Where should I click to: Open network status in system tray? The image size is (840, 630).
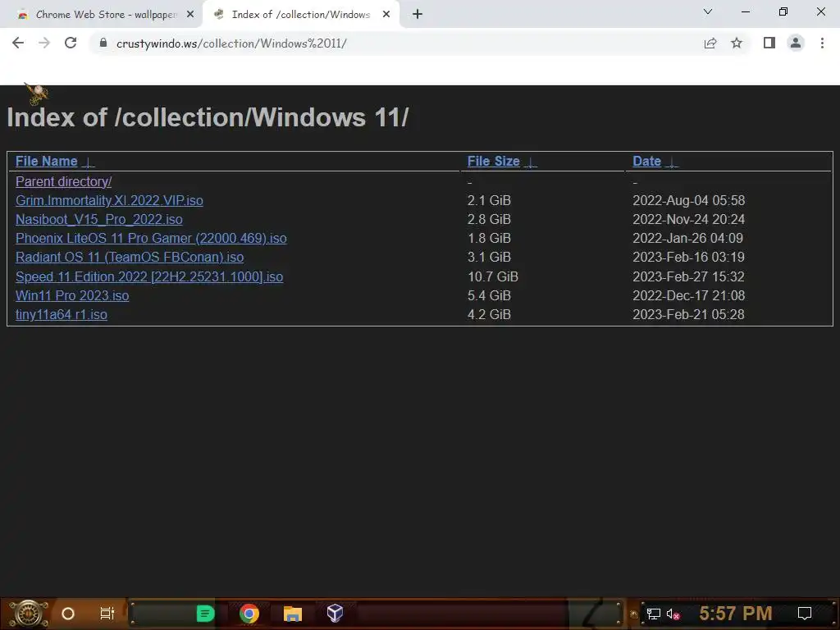[654, 614]
